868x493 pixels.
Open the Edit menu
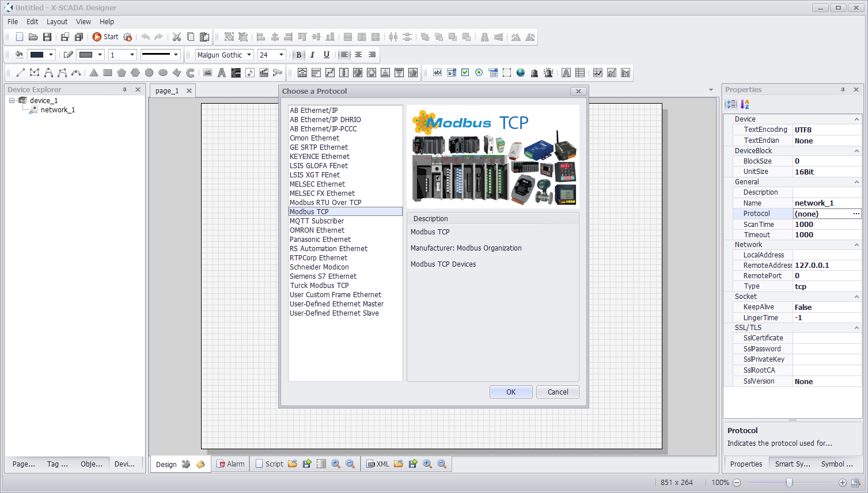pos(32,21)
